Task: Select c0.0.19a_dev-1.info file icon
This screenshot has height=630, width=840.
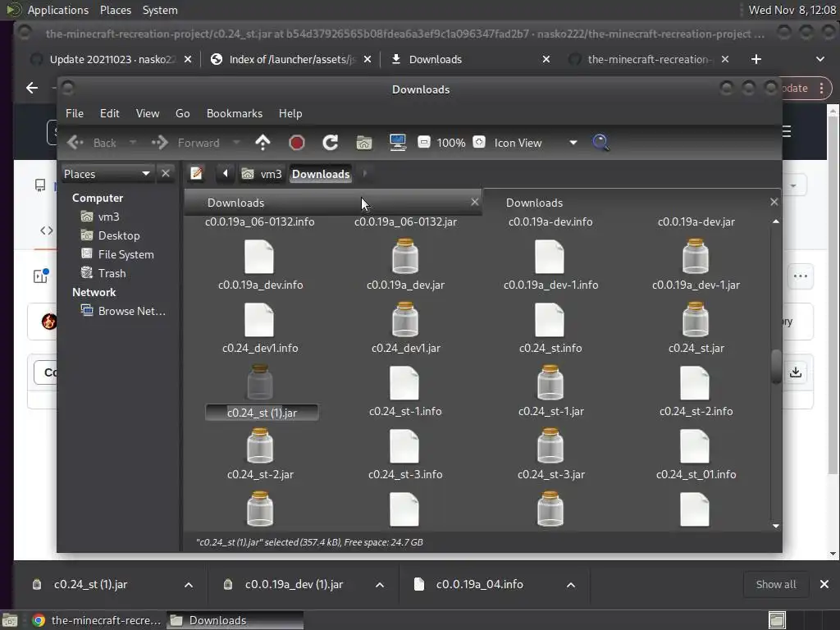Action: [550, 257]
